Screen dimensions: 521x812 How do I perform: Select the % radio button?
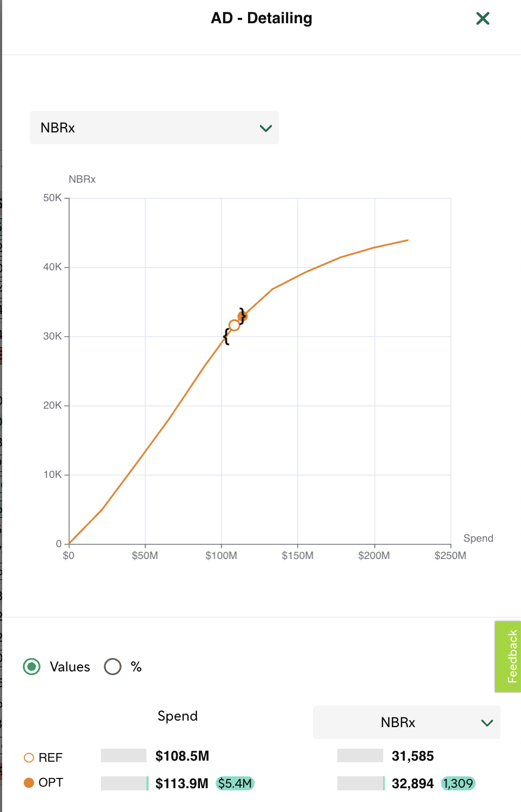(112, 667)
